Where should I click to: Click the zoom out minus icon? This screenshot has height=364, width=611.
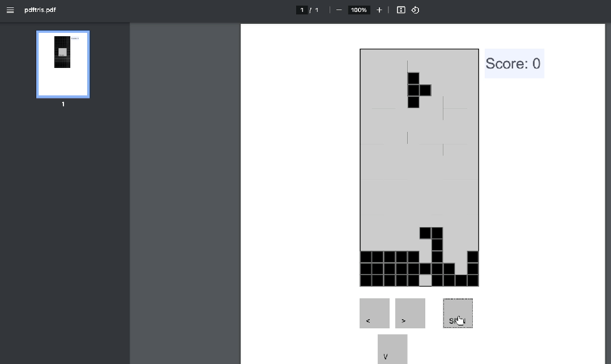point(339,10)
